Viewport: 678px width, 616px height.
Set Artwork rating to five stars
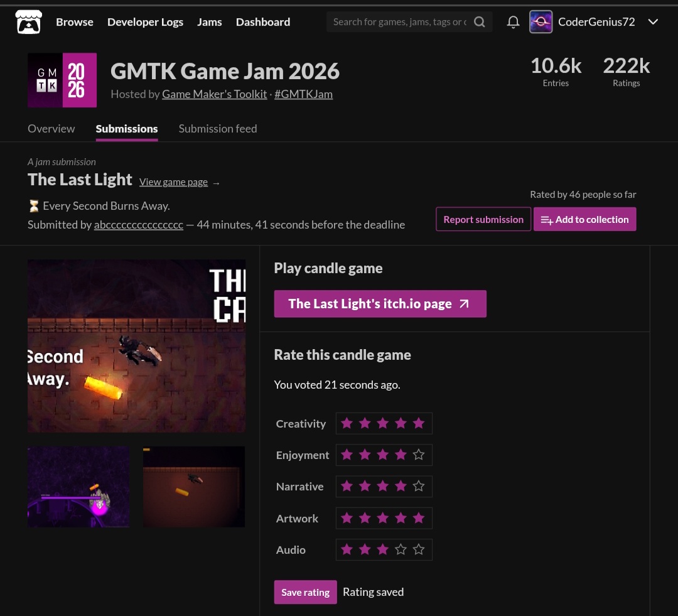pyautogui.click(x=419, y=518)
